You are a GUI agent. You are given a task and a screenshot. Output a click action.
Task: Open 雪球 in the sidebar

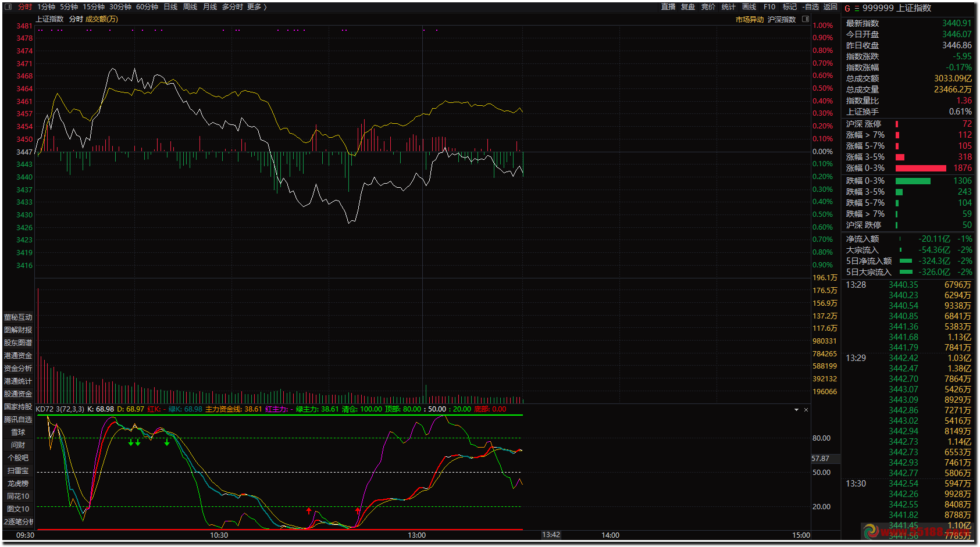[x=18, y=432]
